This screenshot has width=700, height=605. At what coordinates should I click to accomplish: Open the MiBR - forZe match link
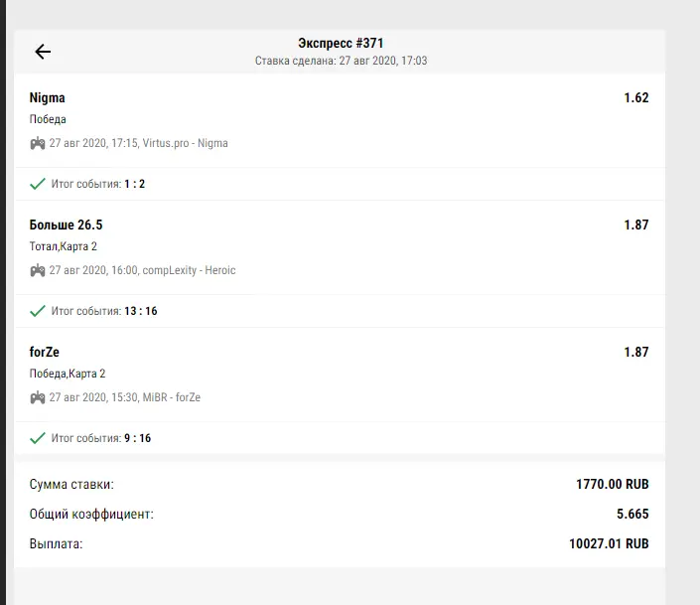[172, 397]
